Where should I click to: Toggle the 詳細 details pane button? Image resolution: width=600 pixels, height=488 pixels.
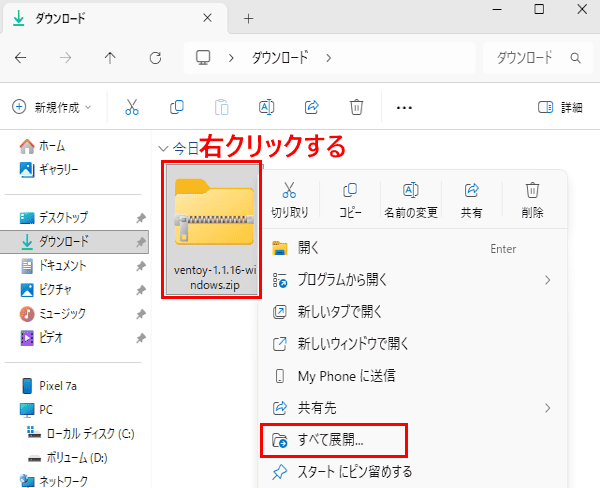560,108
